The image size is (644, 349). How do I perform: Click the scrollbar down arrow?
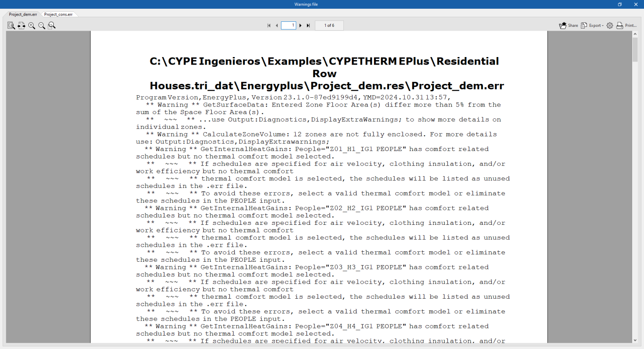[635, 340]
